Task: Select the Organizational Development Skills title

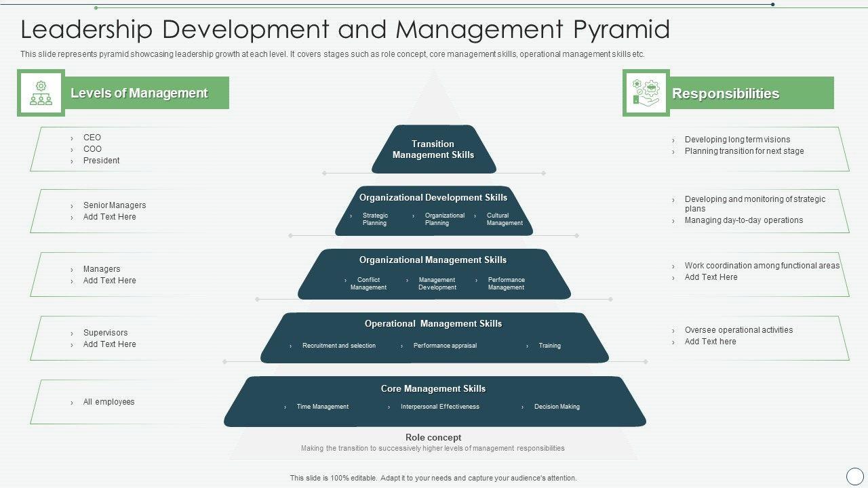Action: pos(433,197)
